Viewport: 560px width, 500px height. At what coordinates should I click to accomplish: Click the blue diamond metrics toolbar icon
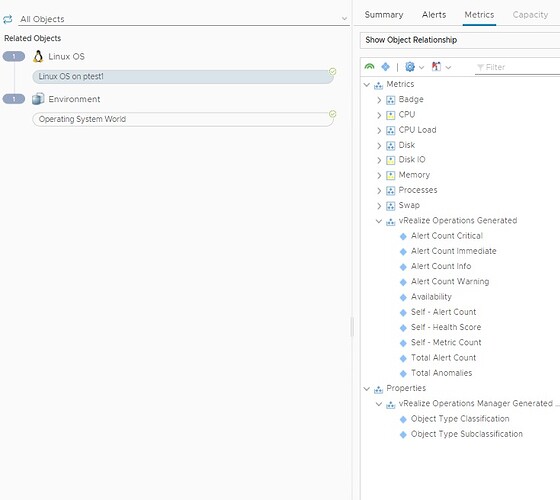point(385,67)
